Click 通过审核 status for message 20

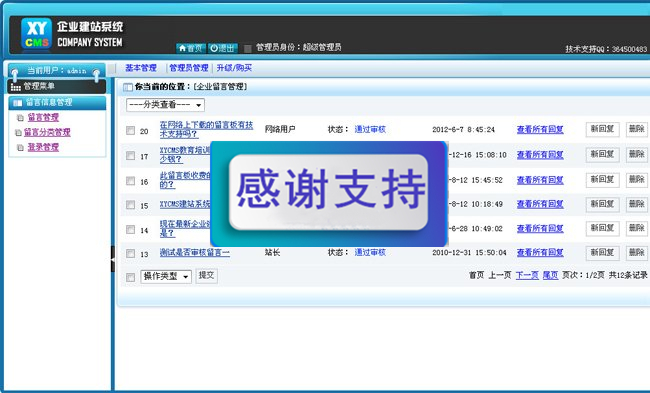[x=370, y=129]
